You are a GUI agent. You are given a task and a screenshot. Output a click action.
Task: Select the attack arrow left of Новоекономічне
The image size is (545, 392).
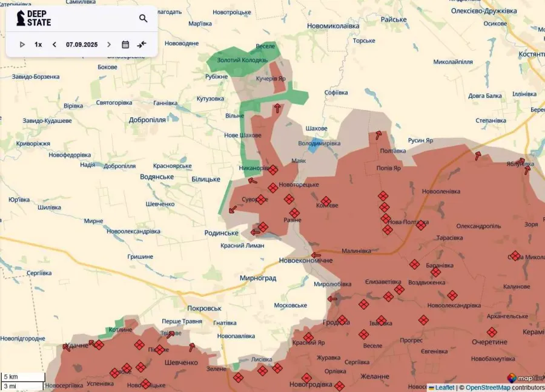315,255
